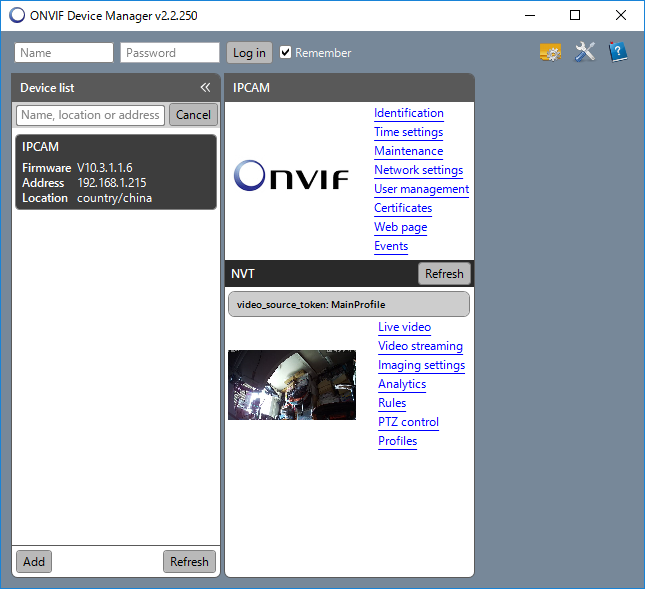The width and height of the screenshot is (645, 589).
Task: Open the wrench and screwdriver tools icon
Action: pyautogui.click(x=585, y=52)
